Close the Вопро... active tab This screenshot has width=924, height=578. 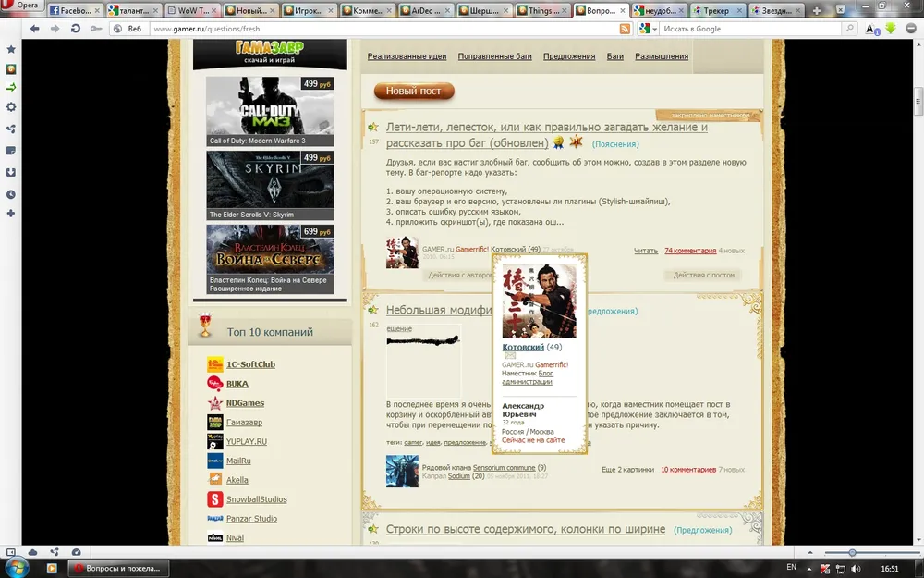pyautogui.click(x=623, y=10)
